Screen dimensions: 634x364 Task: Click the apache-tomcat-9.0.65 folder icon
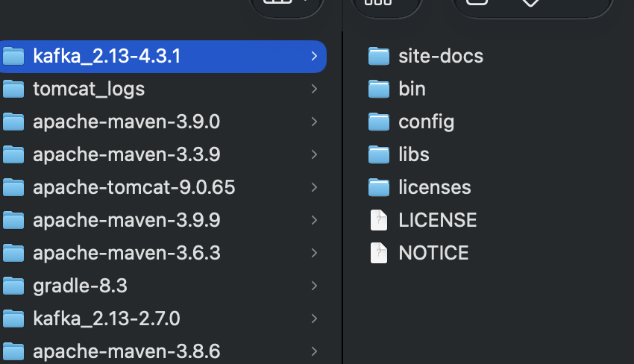pos(13,187)
